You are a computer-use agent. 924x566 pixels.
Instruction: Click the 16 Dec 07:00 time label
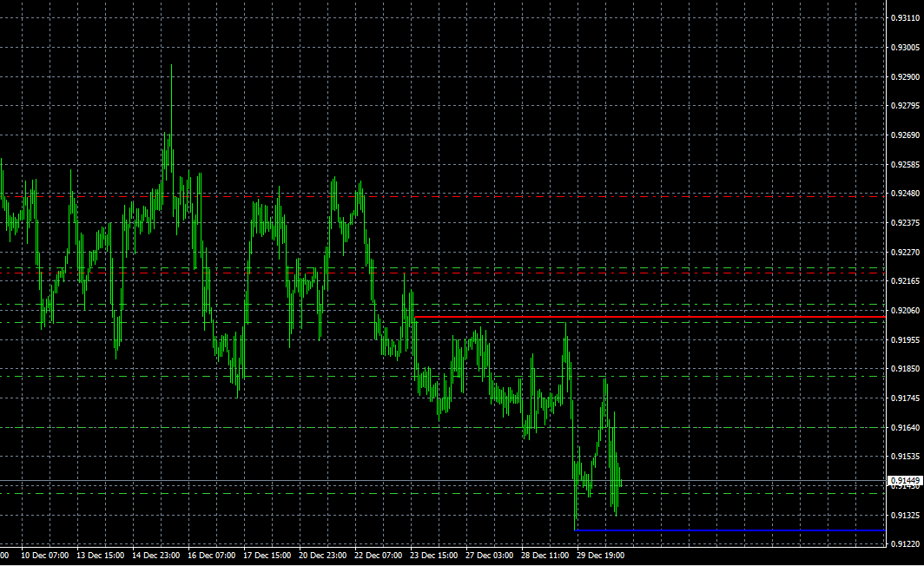[x=212, y=556]
